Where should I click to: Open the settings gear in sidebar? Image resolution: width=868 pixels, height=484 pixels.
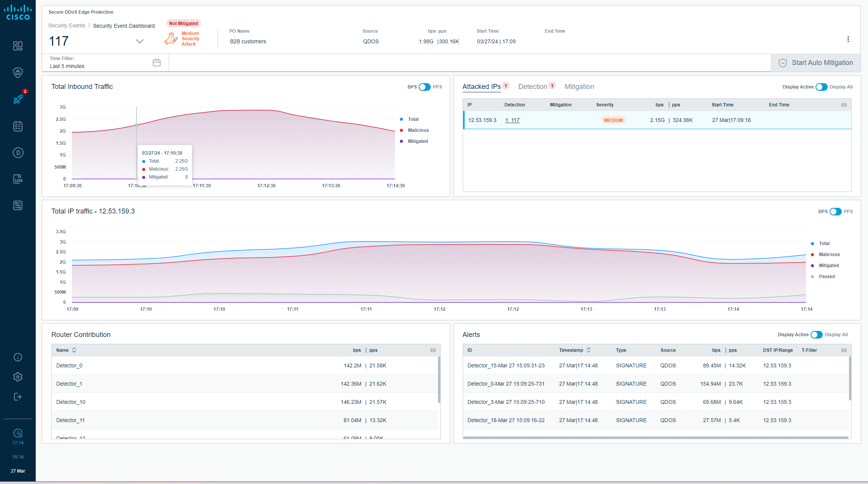pyautogui.click(x=18, y=377)
